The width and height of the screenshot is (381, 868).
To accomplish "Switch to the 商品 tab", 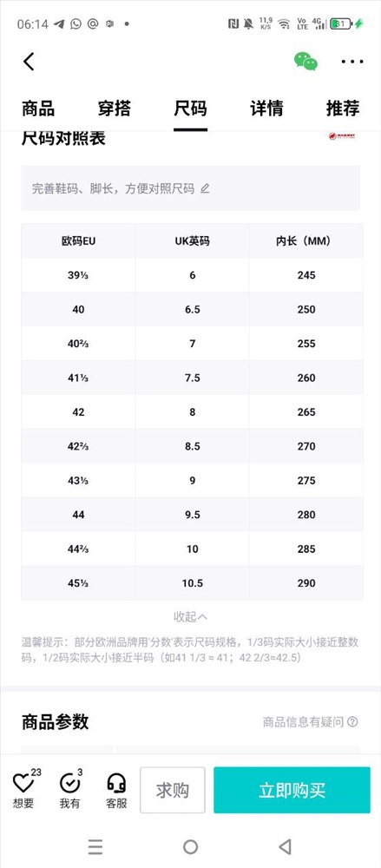I will (38, 108).
